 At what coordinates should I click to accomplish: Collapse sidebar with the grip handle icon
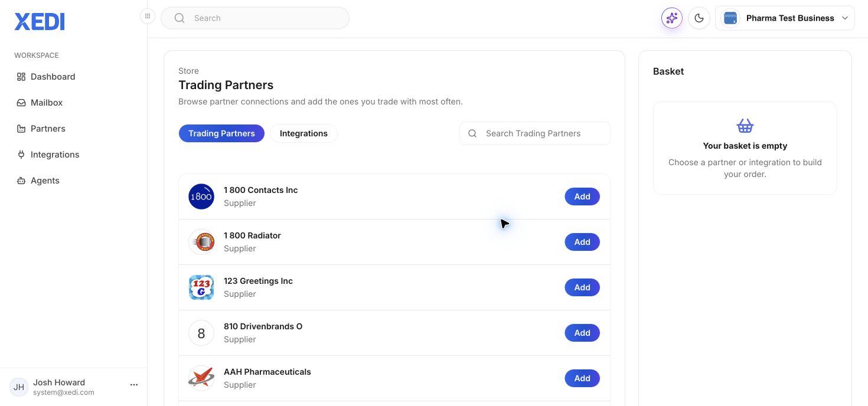coord(148,17)
